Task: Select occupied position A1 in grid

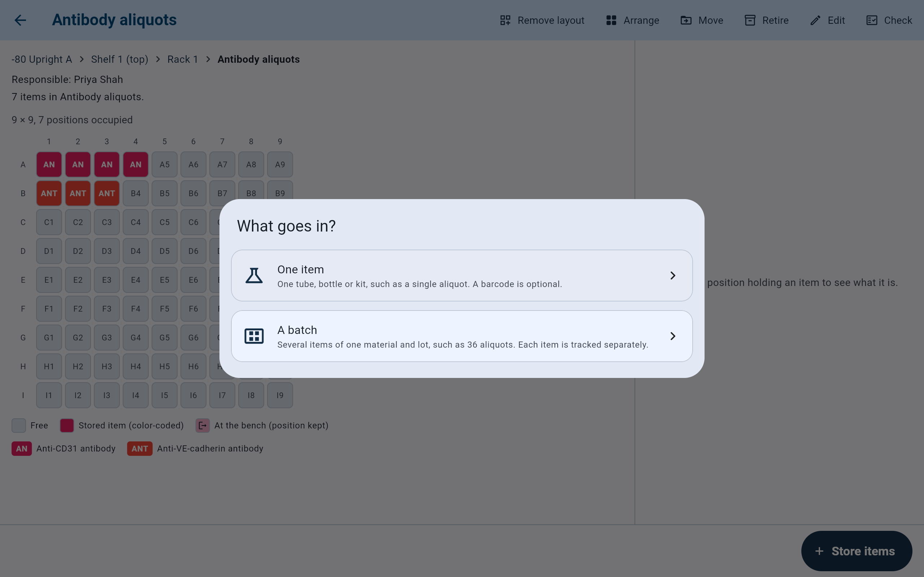Action: point(49,164)
